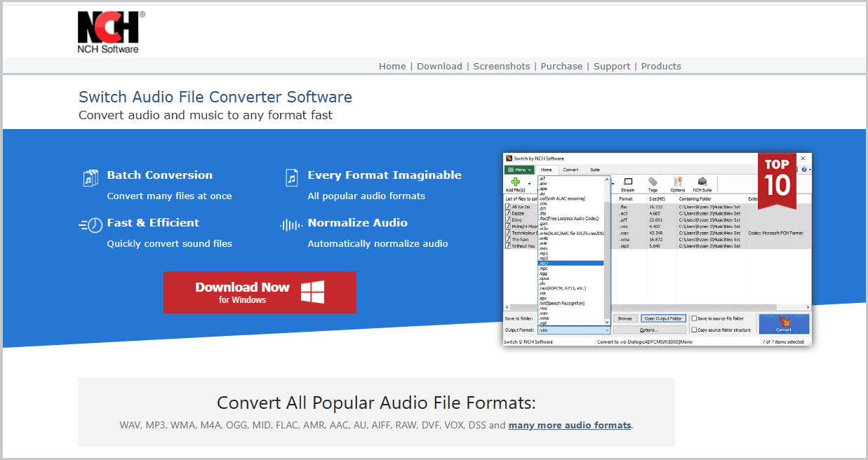The image size is (868, 460).
Task: Click the Batch Conversion documents icon
Action: 91,178
